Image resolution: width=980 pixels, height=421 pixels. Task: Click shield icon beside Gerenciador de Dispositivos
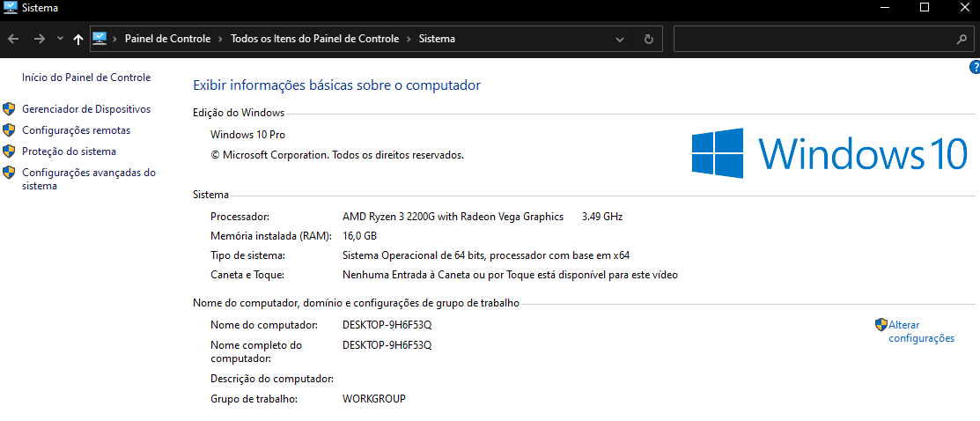9,109
